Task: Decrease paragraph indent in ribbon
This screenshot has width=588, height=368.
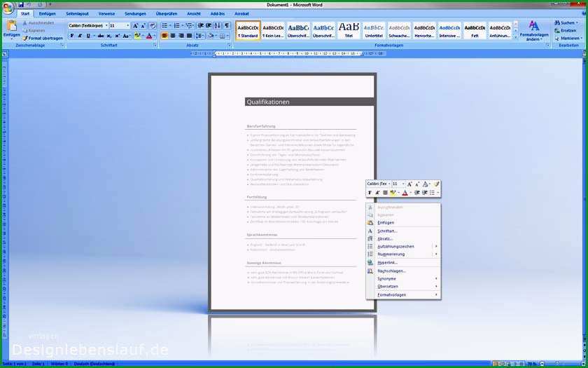Action: pos(201,25)
